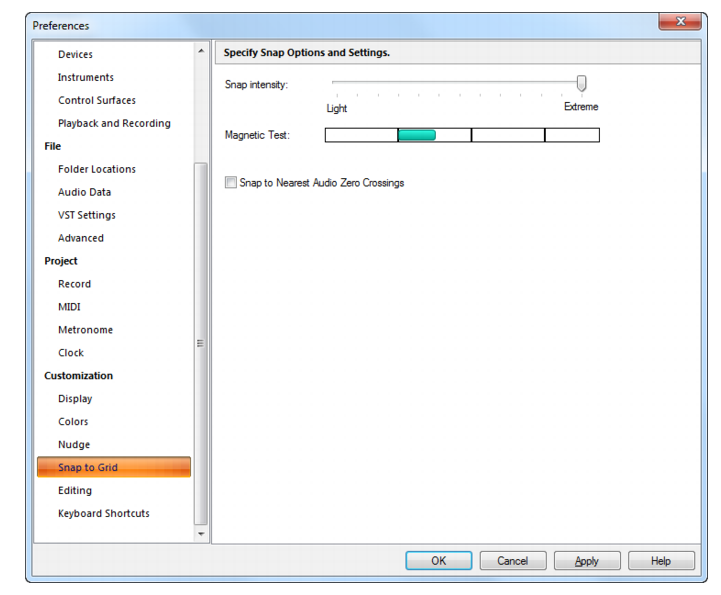The width and height of the screenshot is (721, 595).
Task: Select Folder Locations under File
Action: 97,169
